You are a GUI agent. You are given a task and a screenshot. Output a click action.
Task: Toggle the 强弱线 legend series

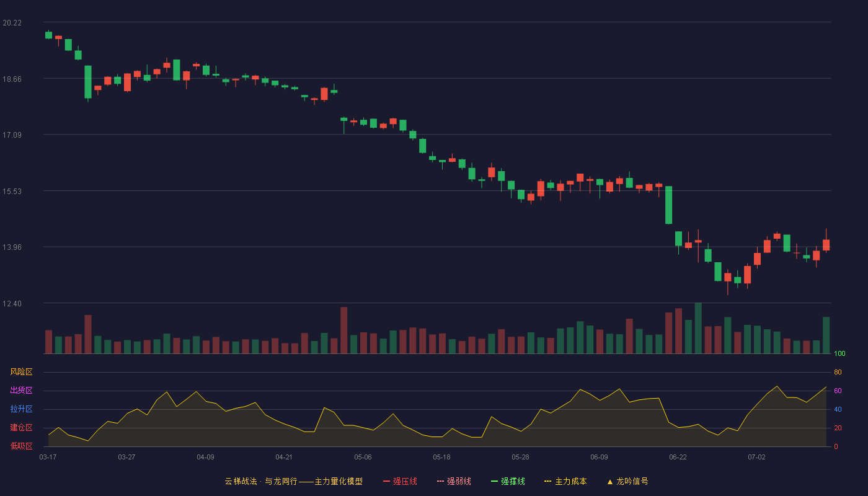(454, 481)
